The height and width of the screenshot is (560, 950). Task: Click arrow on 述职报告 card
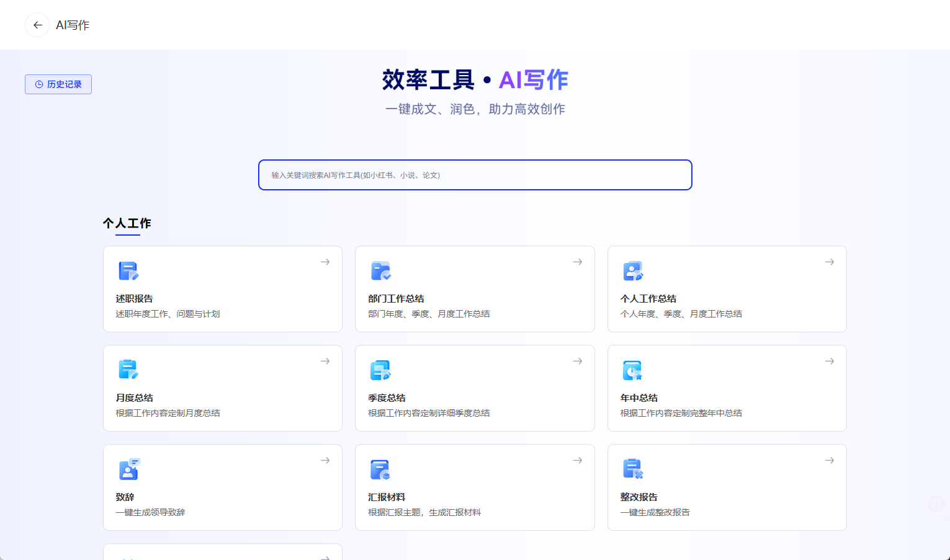pos(325,262)
